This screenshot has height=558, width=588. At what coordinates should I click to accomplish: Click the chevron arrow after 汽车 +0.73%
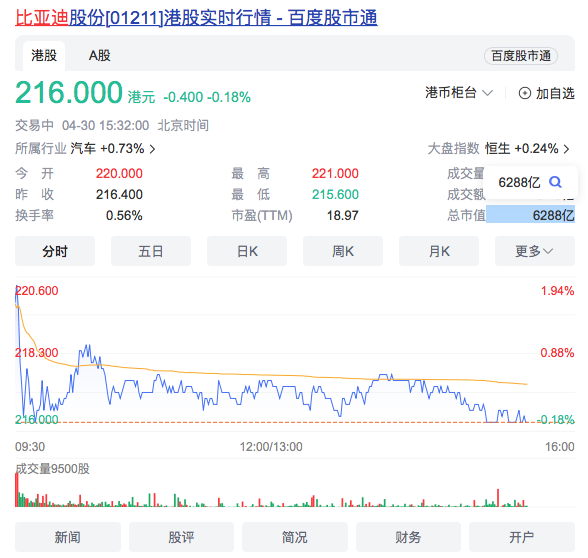point(152,149)
